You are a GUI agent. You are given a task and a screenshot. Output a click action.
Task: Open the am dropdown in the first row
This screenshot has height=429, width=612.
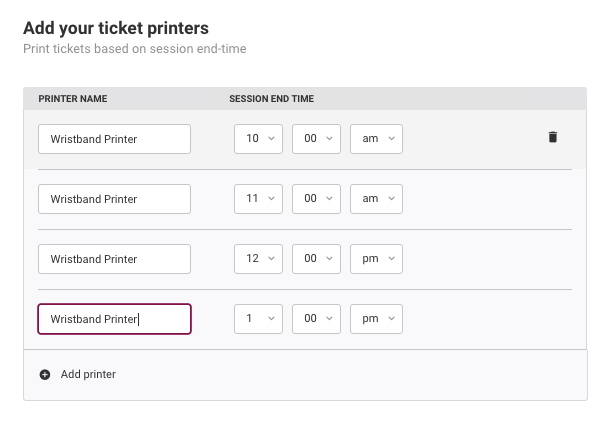[376, 139]
